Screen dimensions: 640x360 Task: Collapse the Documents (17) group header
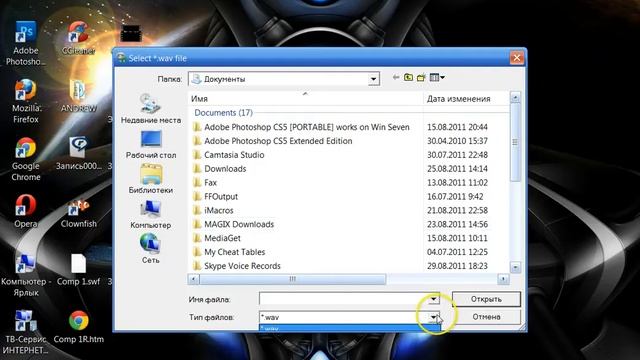pos(223,112)
